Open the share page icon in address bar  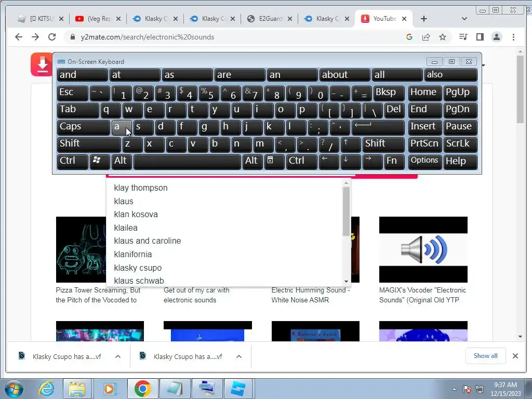click(x=426, y=37)
